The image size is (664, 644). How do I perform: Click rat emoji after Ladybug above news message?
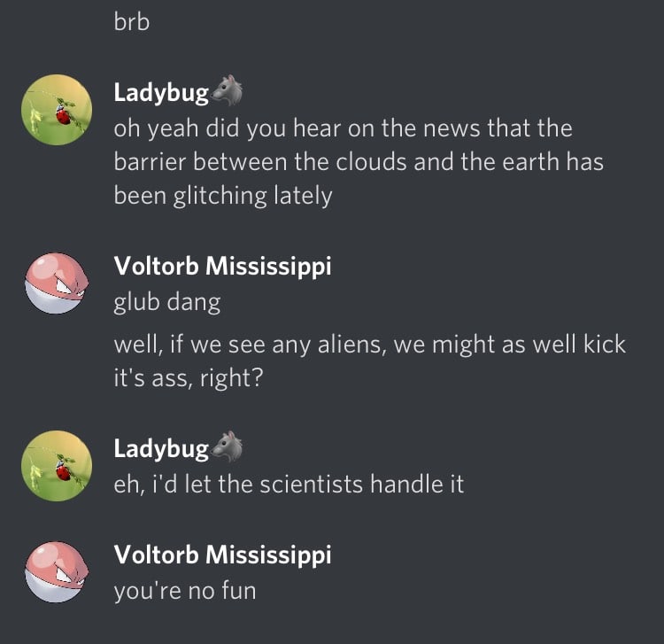tap(227, 90)
